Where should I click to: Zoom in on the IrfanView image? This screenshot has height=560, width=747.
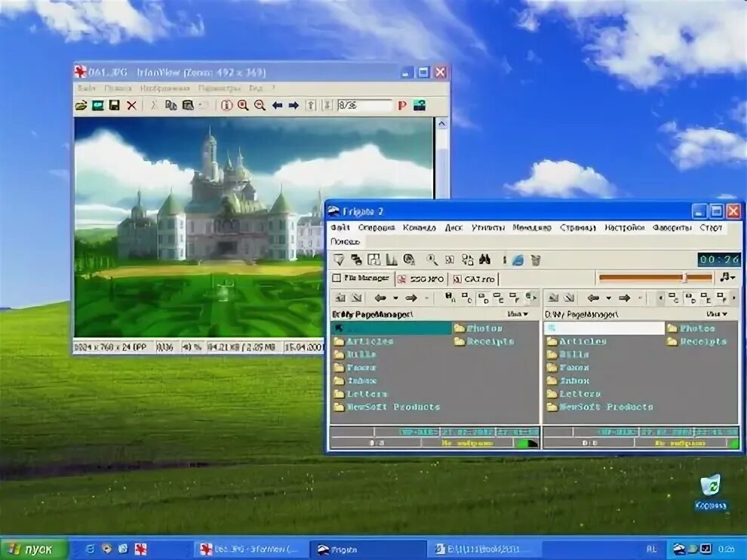[243, 106]
